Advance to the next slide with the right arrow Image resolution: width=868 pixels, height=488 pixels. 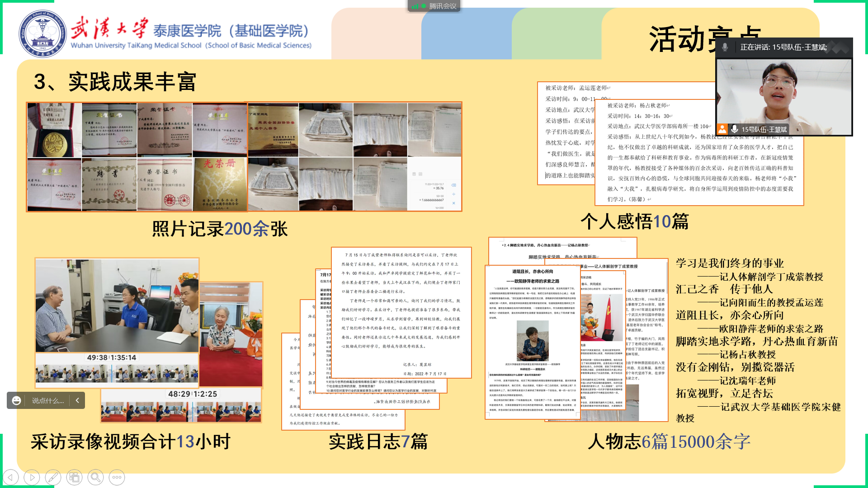32,477
